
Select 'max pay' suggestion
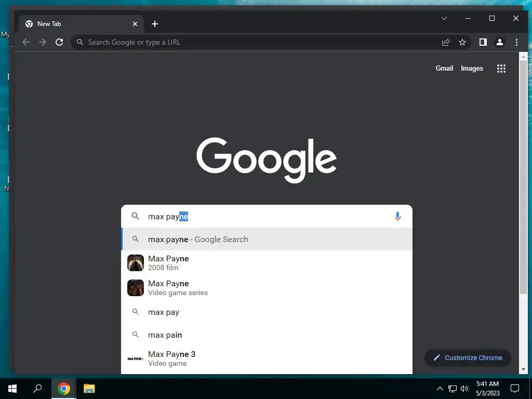tap(267, 312)
